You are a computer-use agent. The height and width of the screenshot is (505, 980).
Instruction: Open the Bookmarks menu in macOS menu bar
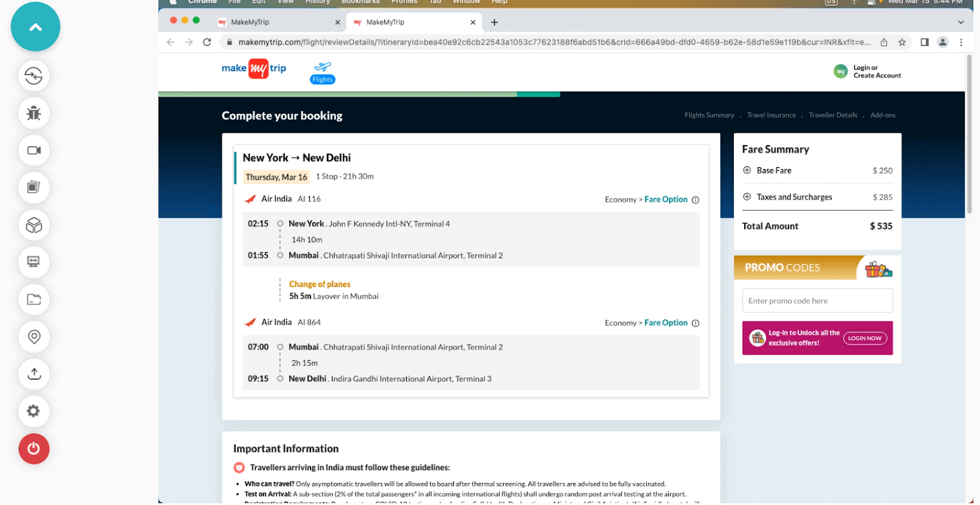point(361,2)
